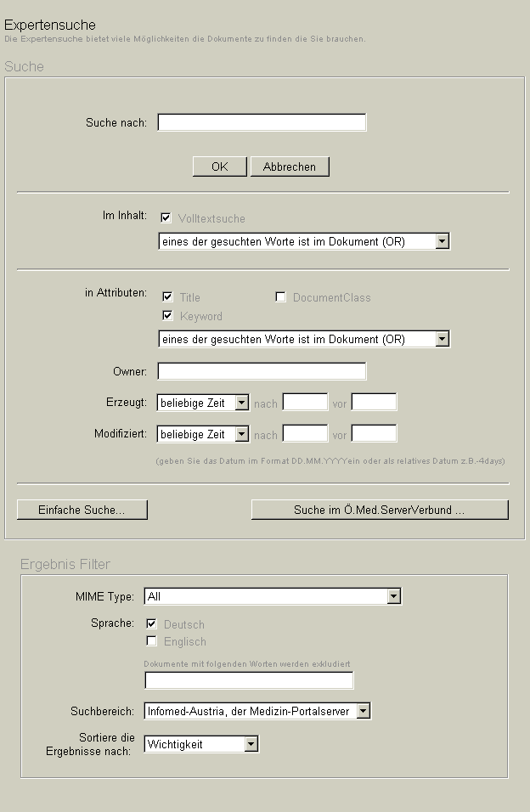Enable the Englisch language checkbox

coord(152,641)
